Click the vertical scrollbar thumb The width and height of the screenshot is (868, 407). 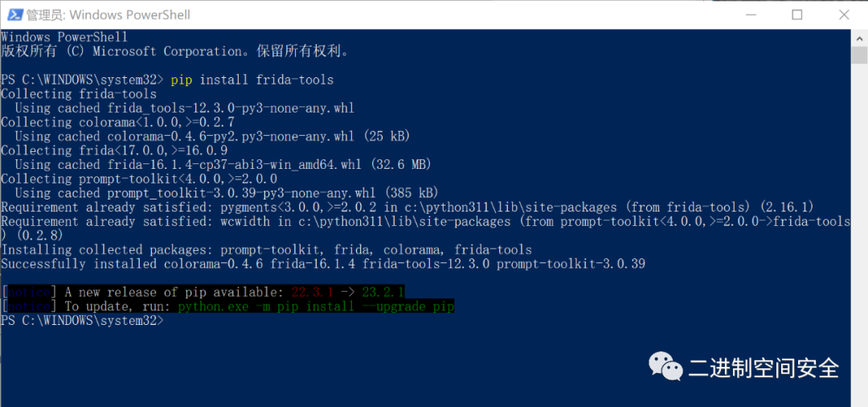pos(859,56)
